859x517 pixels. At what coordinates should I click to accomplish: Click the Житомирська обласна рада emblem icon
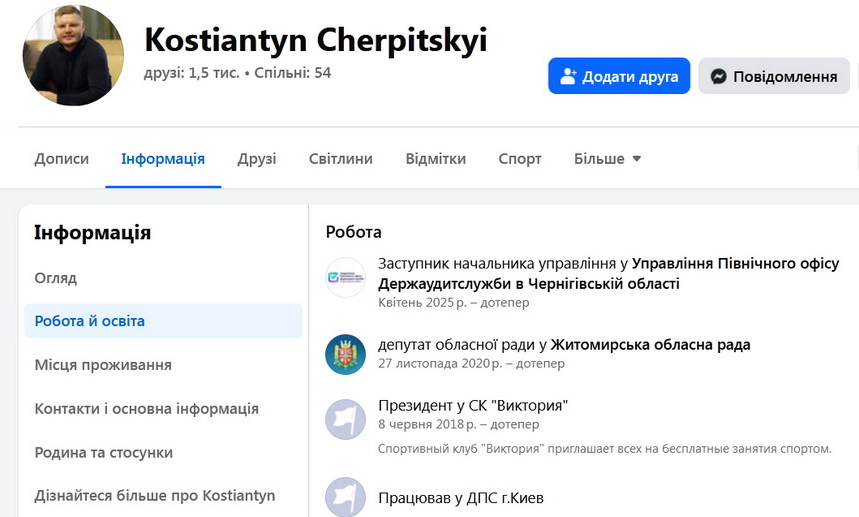346,354
